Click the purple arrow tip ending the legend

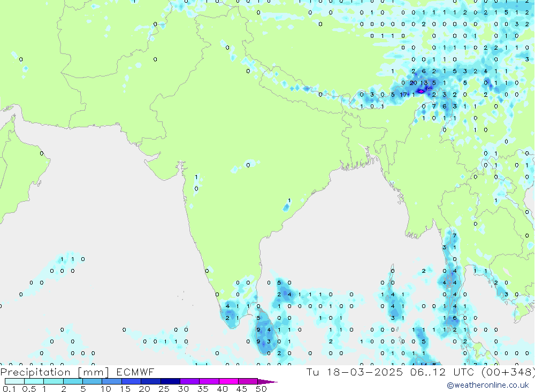click(x=267, y=381)
